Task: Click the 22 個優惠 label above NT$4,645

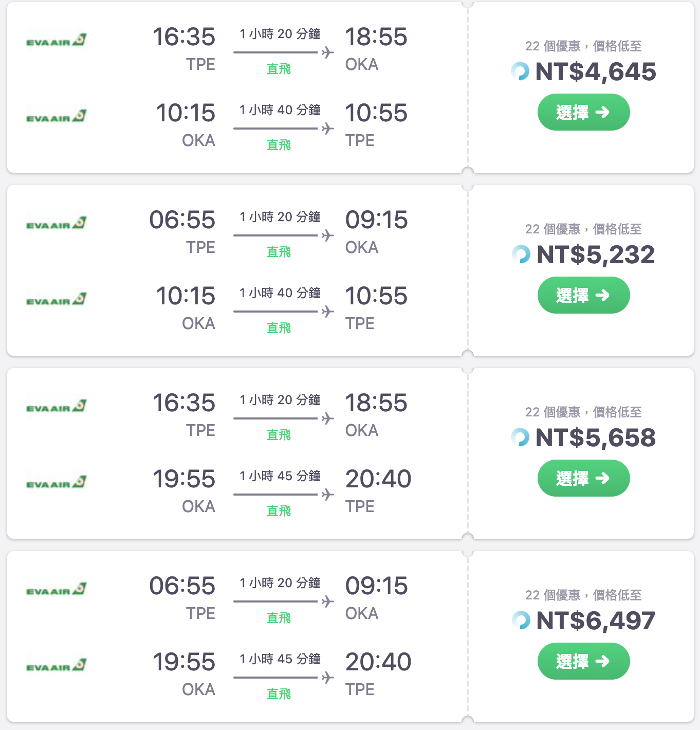Action: click(552, 46)
